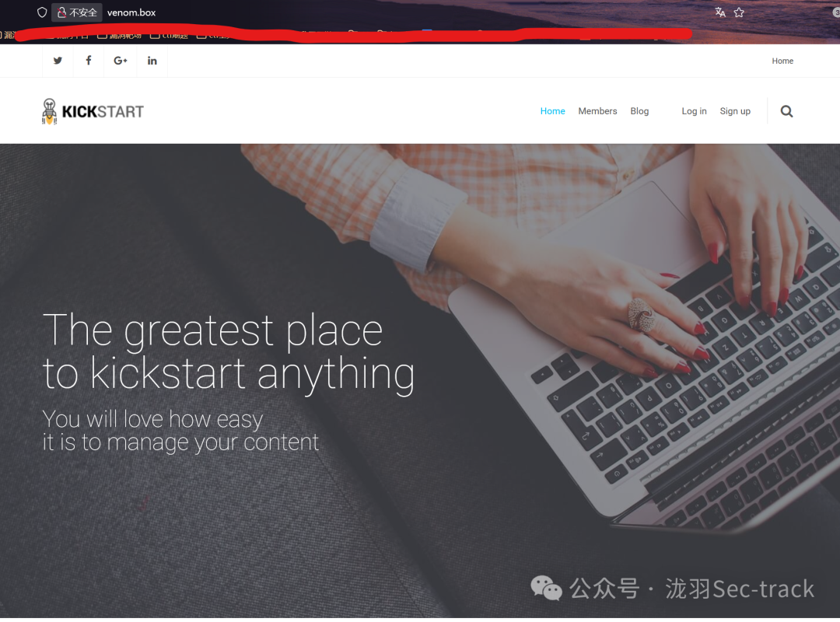This screenshot has width=840, height=622.
Task: Open the Twitter social link icon
Action: (x=58, y=61)
